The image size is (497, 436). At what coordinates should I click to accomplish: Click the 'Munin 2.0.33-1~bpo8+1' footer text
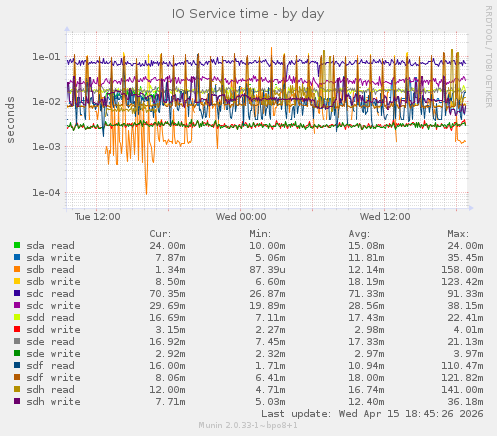coord(248,425)
